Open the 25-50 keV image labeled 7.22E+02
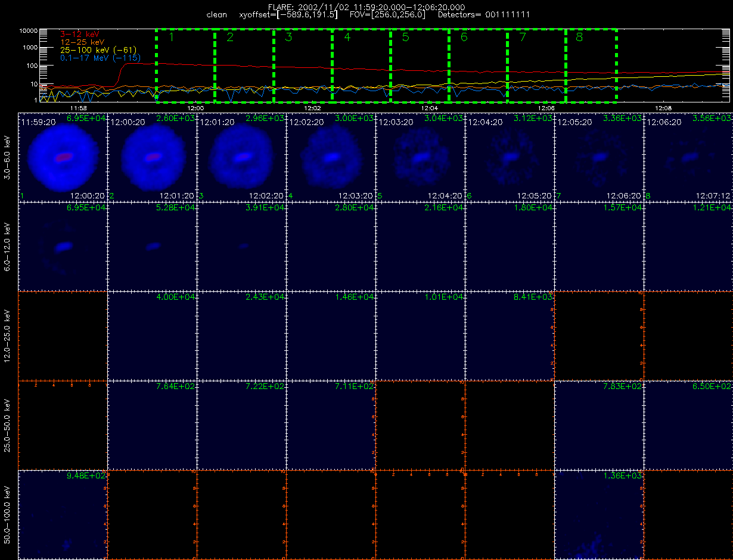 [241, 425]
